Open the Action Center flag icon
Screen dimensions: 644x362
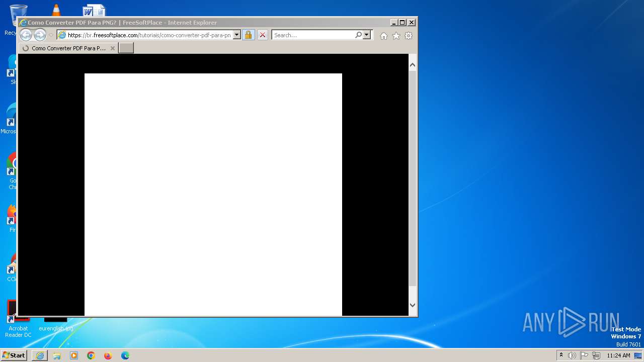pos(584,355)
